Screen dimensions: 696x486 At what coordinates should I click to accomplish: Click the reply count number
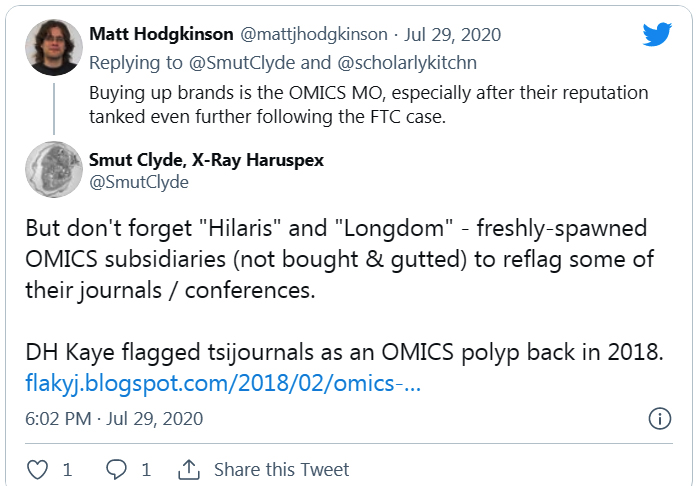144,469
